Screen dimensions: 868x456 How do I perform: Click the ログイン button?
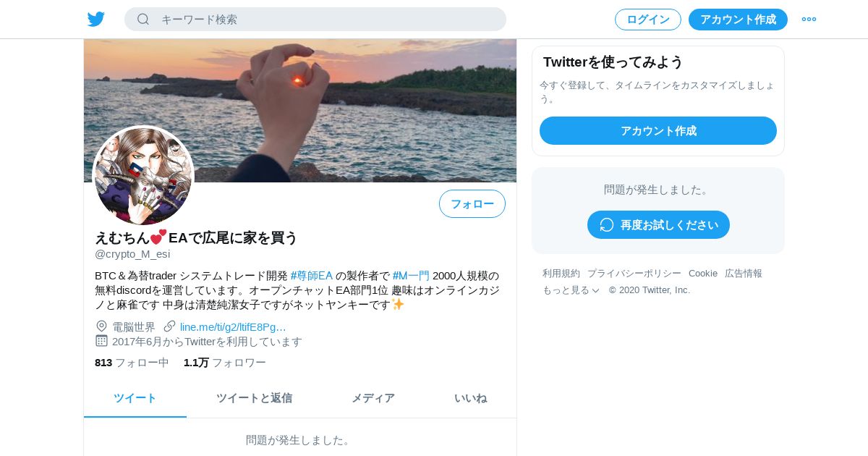click(648, 20)
